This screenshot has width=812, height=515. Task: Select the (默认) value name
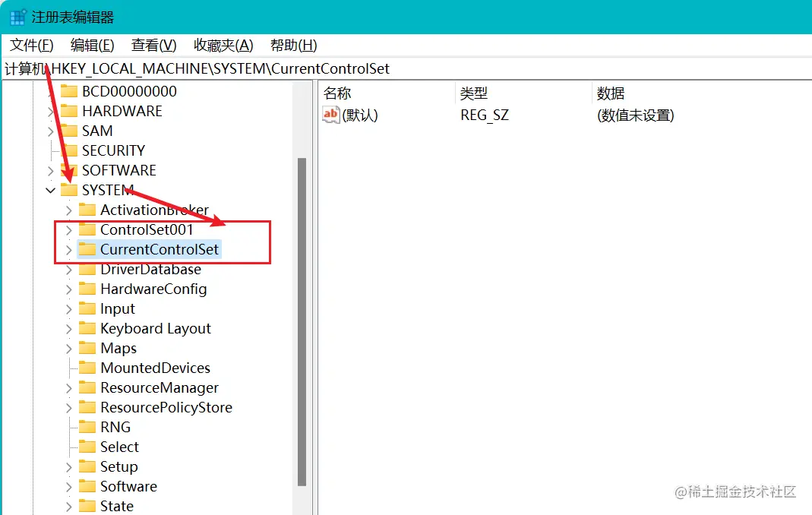tap(360, 115)
